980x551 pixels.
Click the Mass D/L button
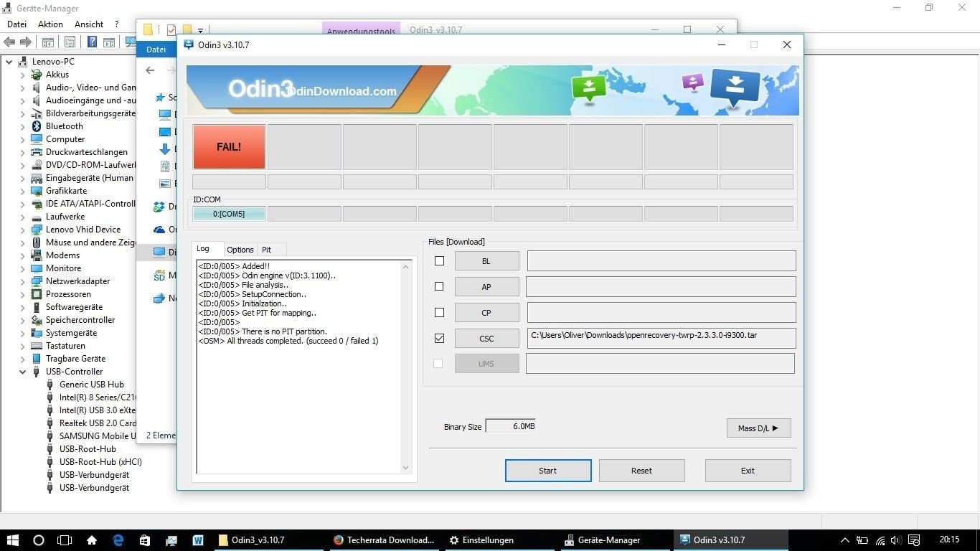point(758,428)
